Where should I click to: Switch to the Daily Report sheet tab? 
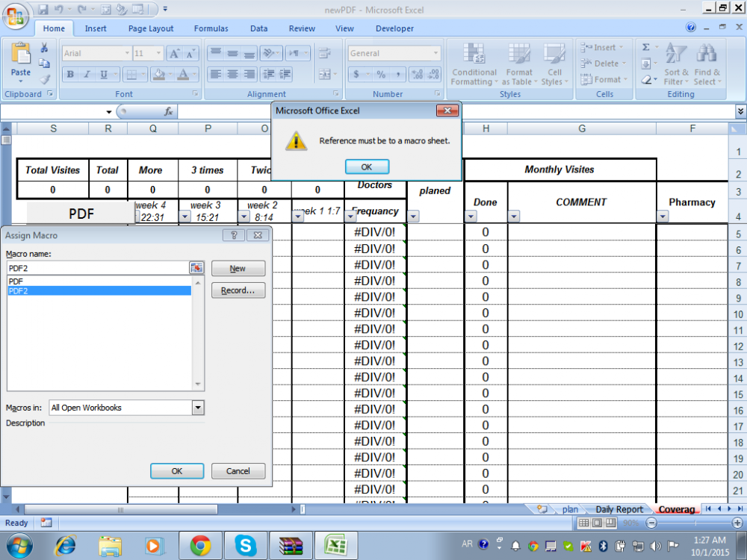click(x=619, y=509)
